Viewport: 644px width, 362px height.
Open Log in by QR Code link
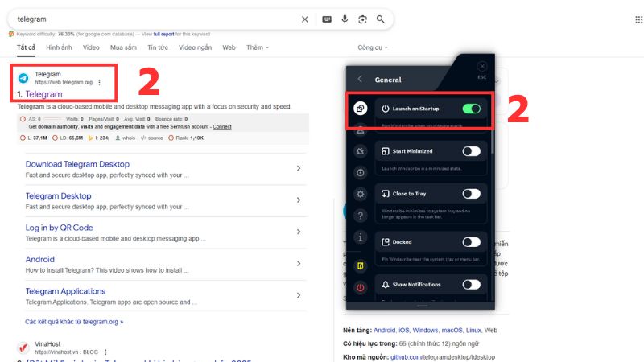[x=59, y=228]
